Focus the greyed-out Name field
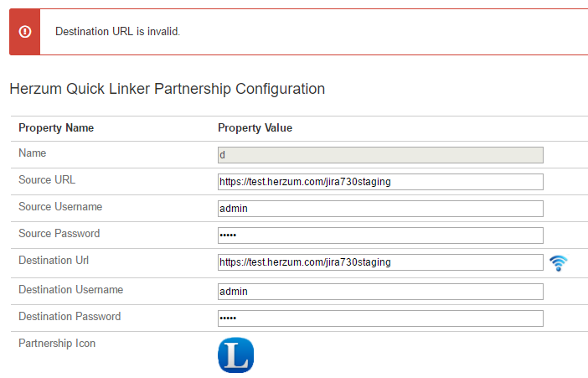 pos(380,155)
